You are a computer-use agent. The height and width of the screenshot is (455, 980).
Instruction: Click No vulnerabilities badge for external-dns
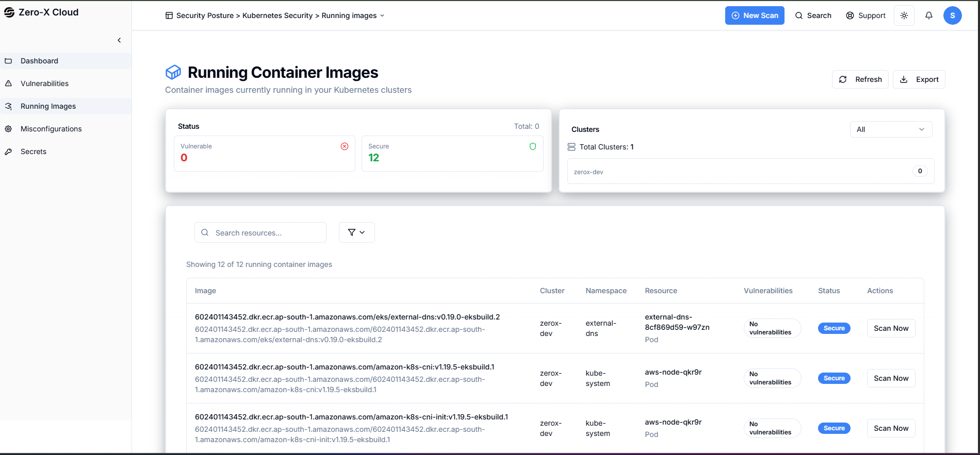tap(772, 328)
